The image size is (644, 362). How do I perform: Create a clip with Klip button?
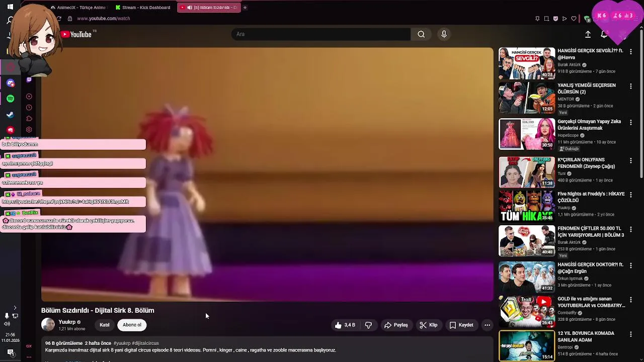click(x=429, y=325)
